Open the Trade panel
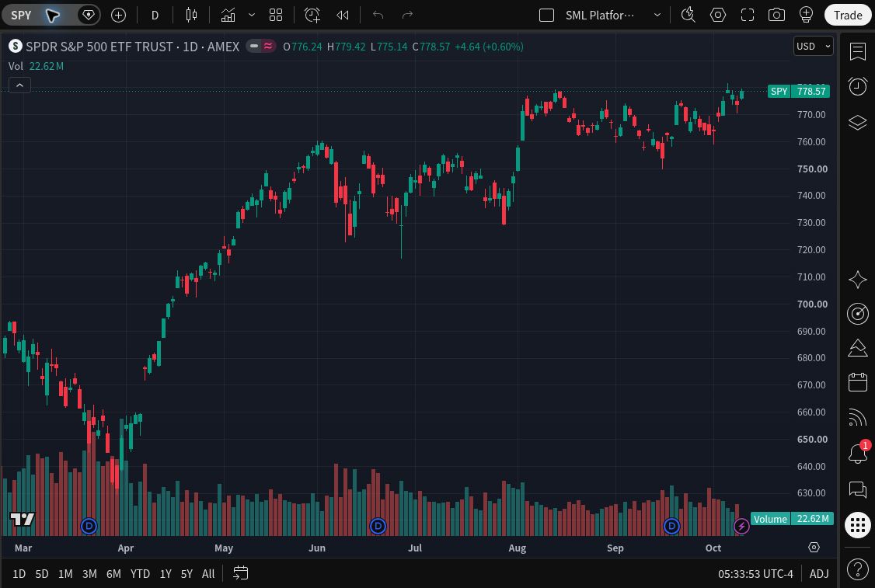 click(x=848, y=15)
